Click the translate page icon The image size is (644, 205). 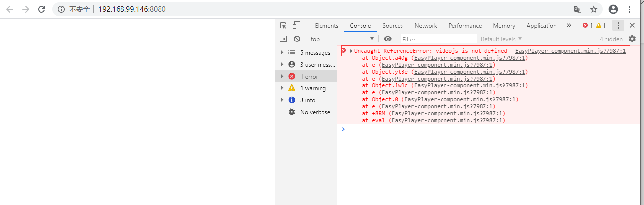click(x=578, y=9)
